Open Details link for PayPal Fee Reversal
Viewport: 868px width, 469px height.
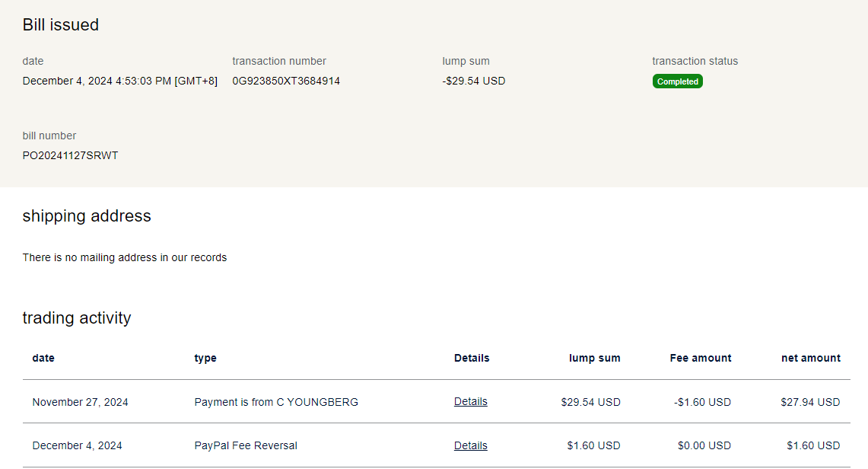[470, 445]
